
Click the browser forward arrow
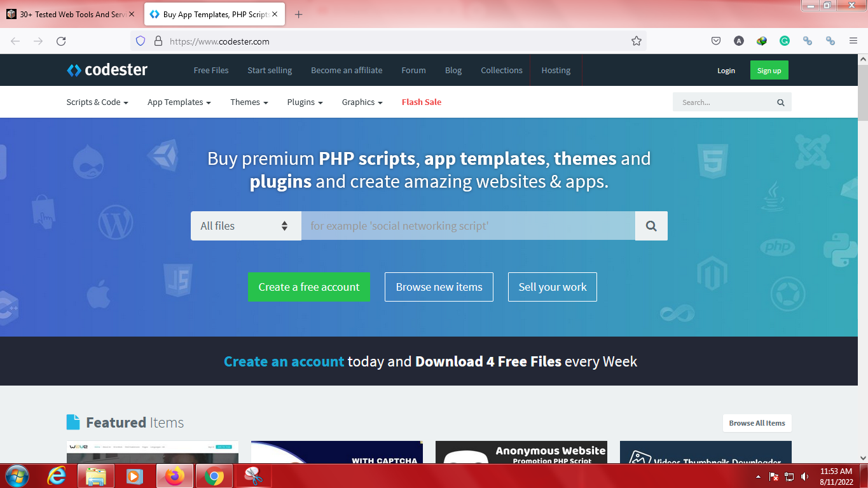(38, 41)
